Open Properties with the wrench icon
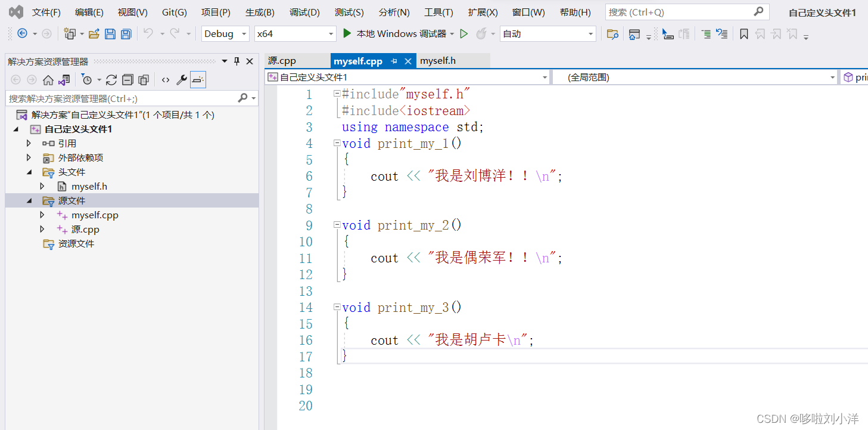Viewport: 868px width, 430px height. pos(182,80)
